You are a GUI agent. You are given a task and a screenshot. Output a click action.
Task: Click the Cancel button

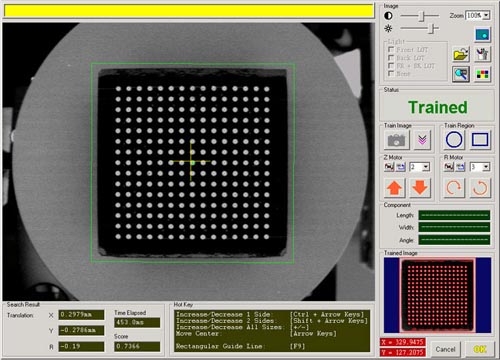coord(445,349)
